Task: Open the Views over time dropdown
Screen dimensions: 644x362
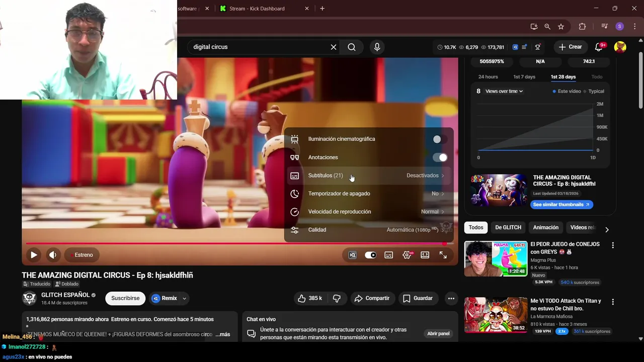Action: coord(504,91)
